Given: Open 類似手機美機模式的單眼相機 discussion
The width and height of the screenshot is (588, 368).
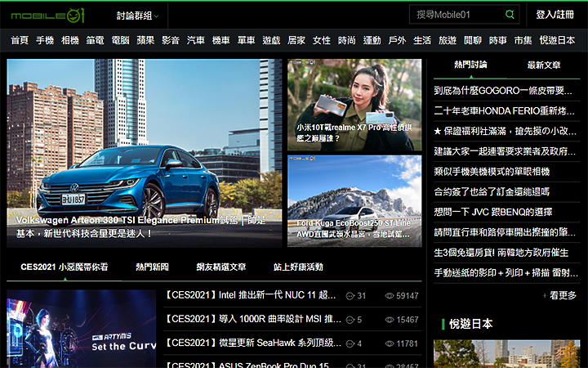Looking at the screenshot, I should (492, 172).
